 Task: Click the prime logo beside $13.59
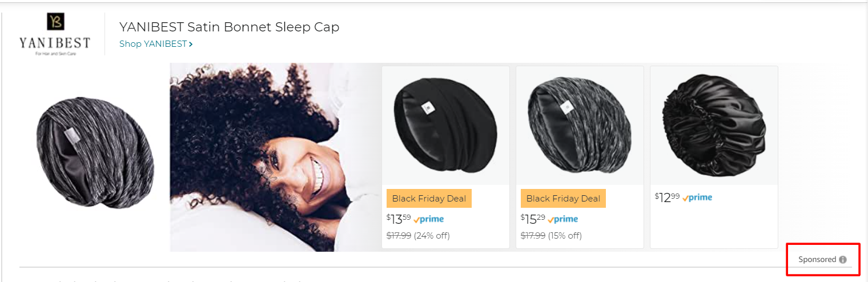pyautogui.click(x=428, y=219)
